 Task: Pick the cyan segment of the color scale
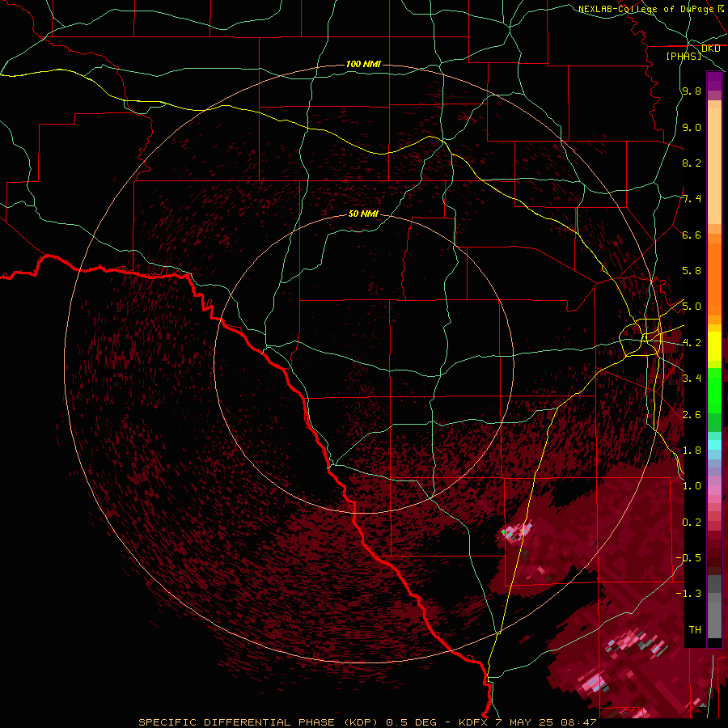click(714, 445)
